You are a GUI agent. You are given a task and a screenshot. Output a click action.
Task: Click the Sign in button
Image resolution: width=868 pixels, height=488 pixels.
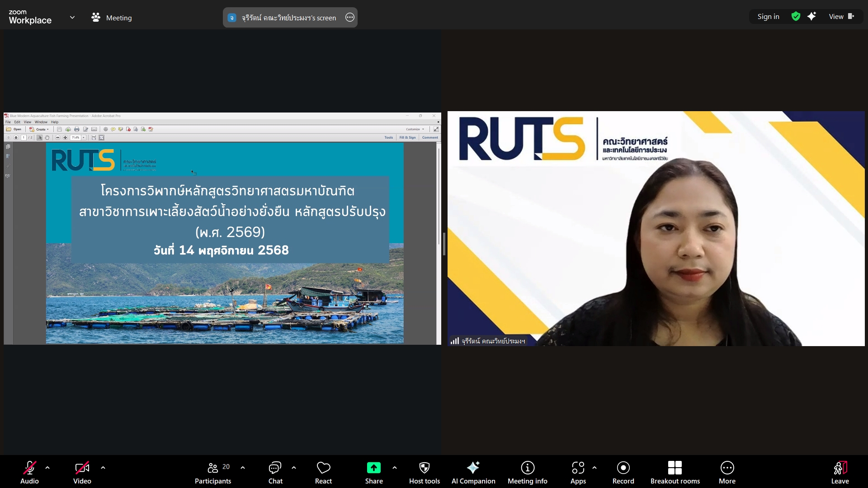pos(768,17)
